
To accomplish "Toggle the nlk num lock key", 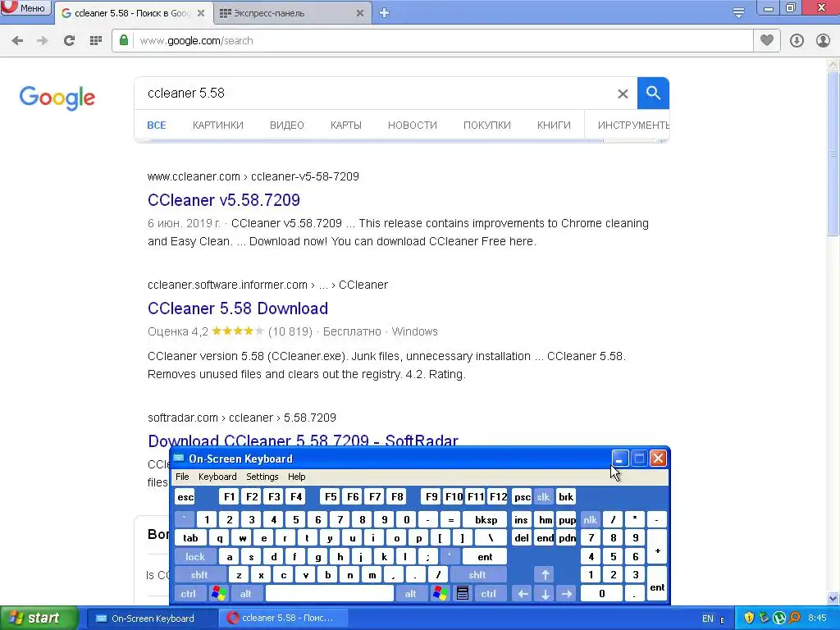I will [590, 520].
